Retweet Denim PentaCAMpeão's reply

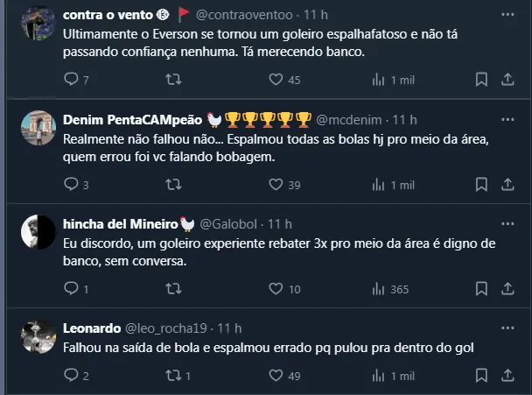[x=173, y=184]
